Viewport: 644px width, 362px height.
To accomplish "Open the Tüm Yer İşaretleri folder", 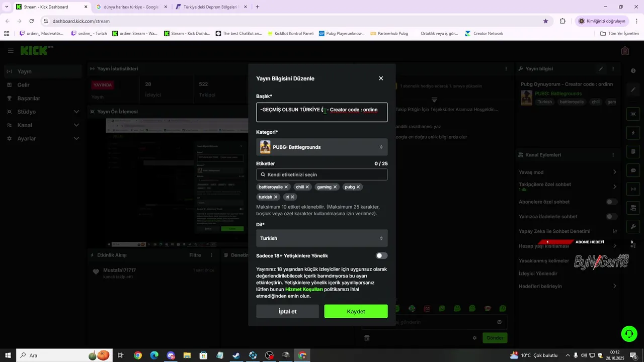I will [x=619, y=34].
